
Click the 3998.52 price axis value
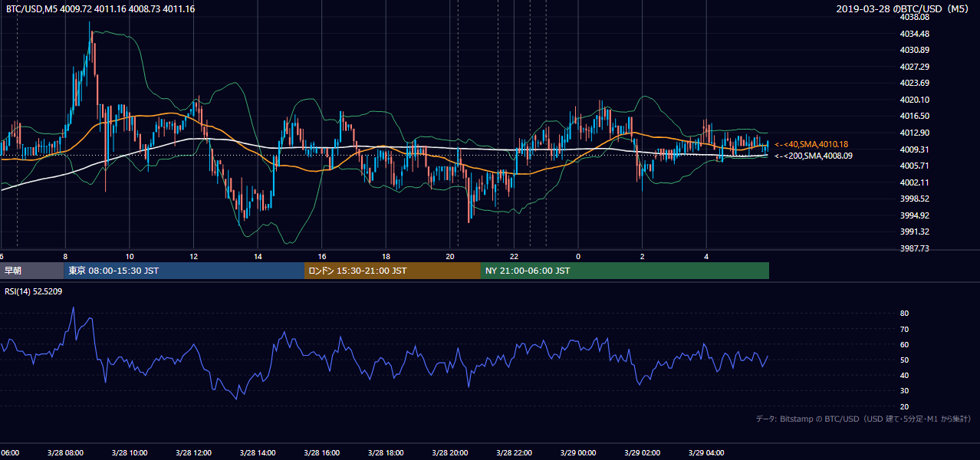pyautogui.click(x=915, y=199)
